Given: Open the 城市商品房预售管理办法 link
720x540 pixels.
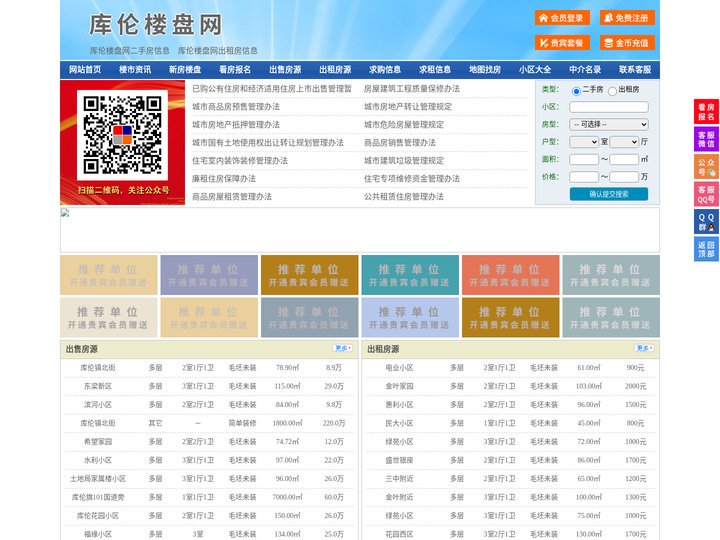Looking at the screenshot, I should pos(236,107).
